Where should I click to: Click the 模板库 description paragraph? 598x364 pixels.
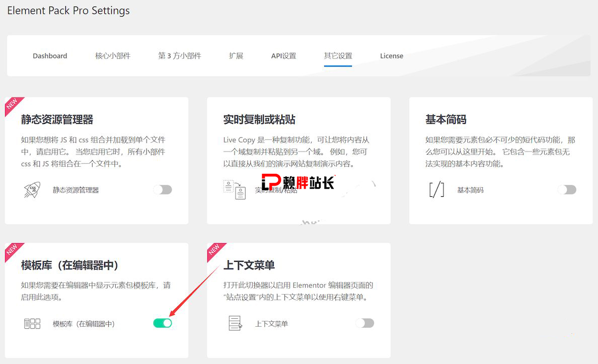click(96, 291)
